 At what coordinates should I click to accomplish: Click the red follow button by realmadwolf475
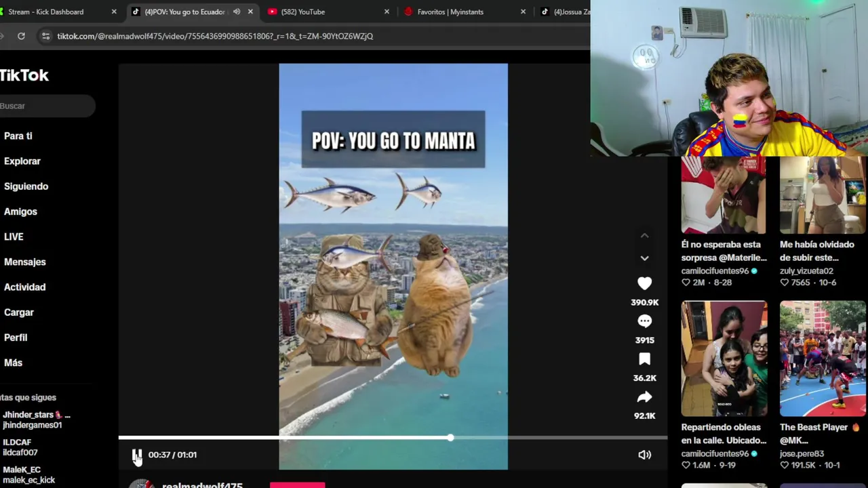point(297,485)
